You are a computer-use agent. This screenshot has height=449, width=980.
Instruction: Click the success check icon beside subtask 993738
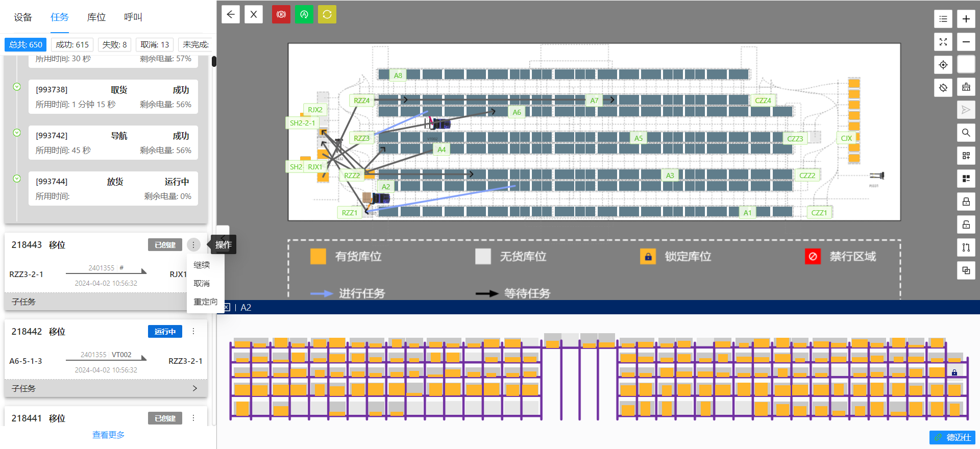coord(17,87)
